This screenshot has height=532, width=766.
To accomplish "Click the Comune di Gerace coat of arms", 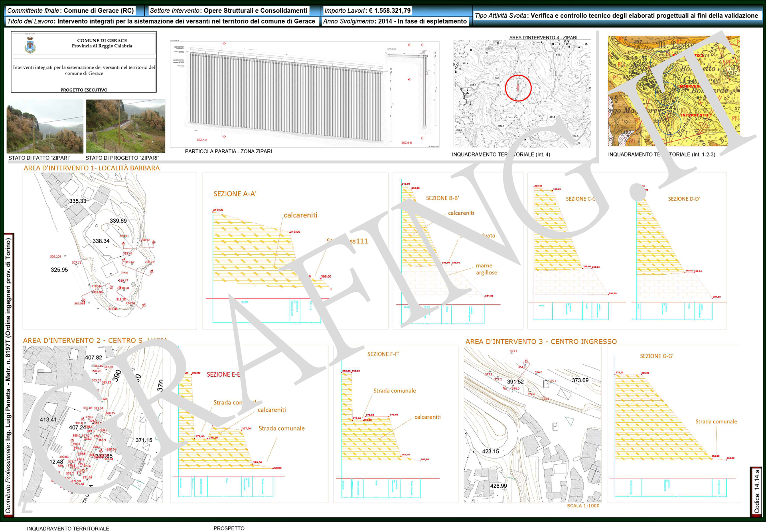I will click(x=30, y=45).
